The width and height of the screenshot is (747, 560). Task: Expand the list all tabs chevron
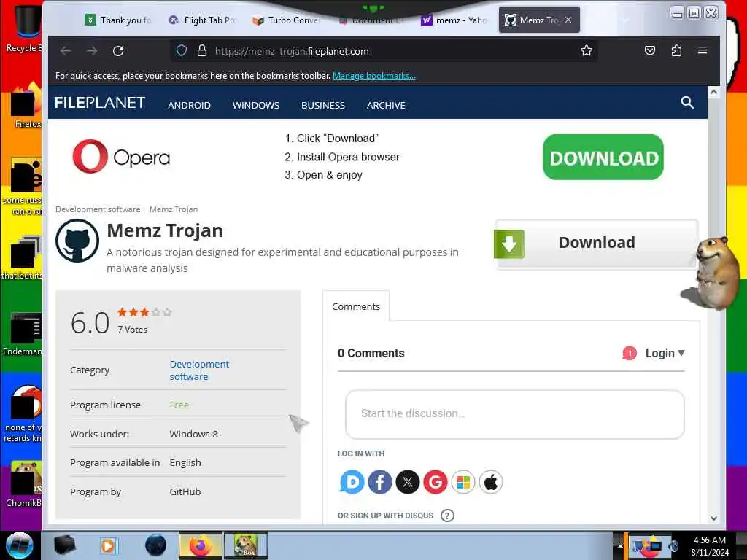click(x=625, y=20)
